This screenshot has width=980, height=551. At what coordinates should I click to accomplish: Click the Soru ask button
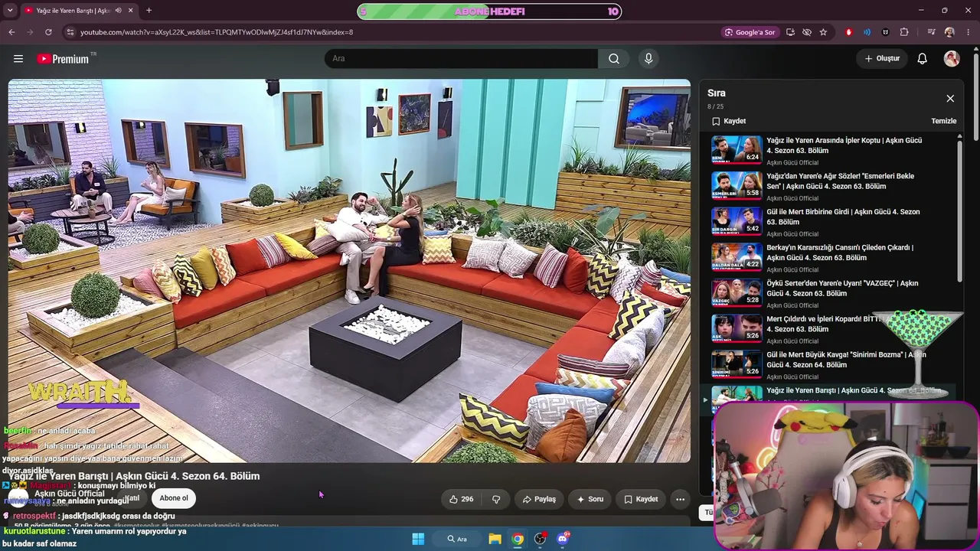pos(590,499)
